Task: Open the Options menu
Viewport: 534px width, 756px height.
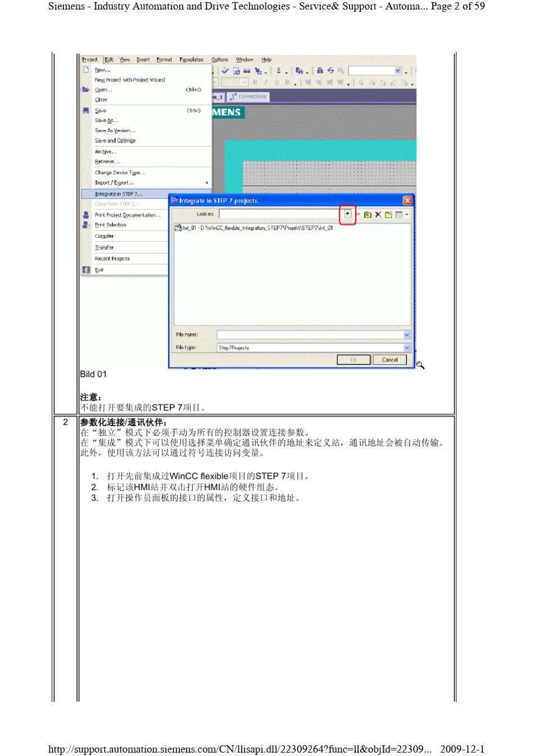Action: coord(220,60)
